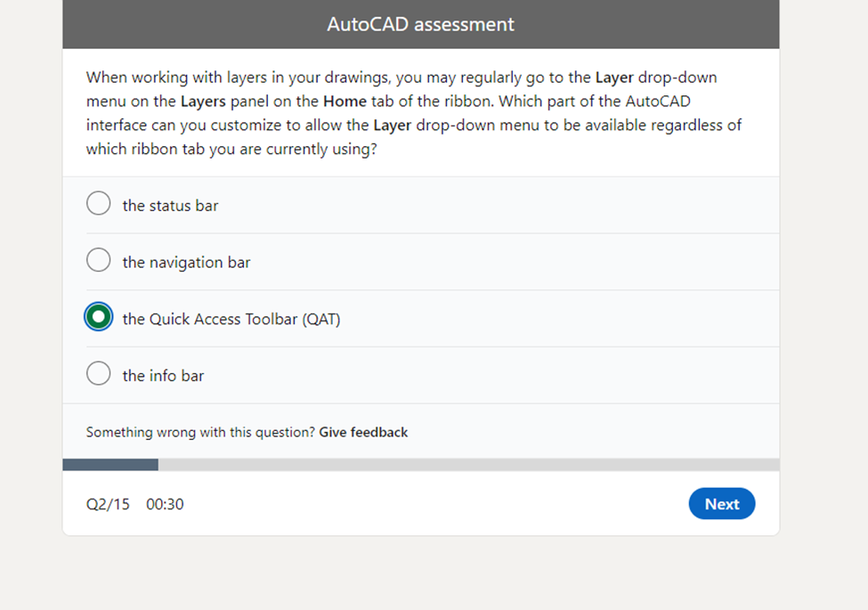Select 'the navigation bar' answer option
This screenshot has height=610, width=868.
[98, 259]
